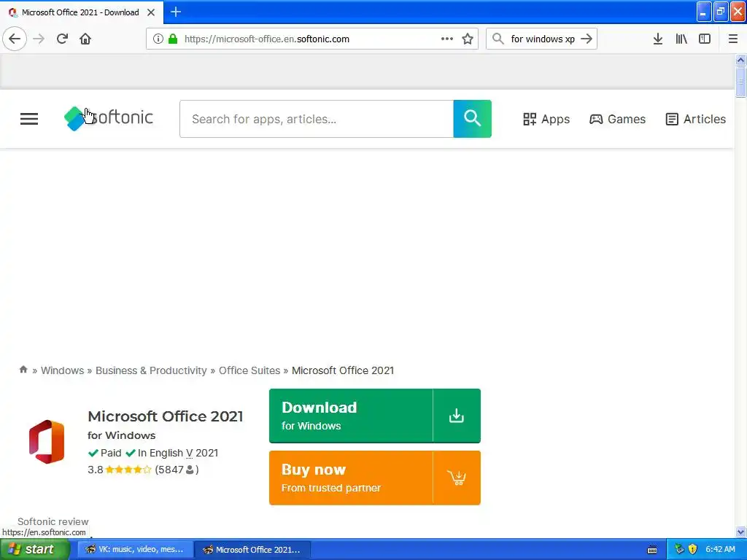Image resolution: width=747 pixels, height=560 pixels.
Task: Focus the Search for apps, articles field
Action: click(317, 119)
